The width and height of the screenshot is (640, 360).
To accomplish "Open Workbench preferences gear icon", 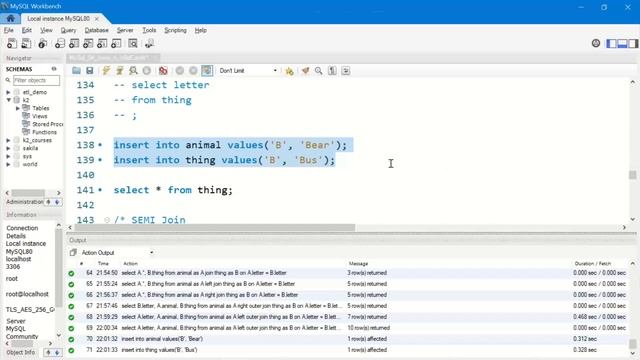I will pyautogui.click(x=596, y=43).
